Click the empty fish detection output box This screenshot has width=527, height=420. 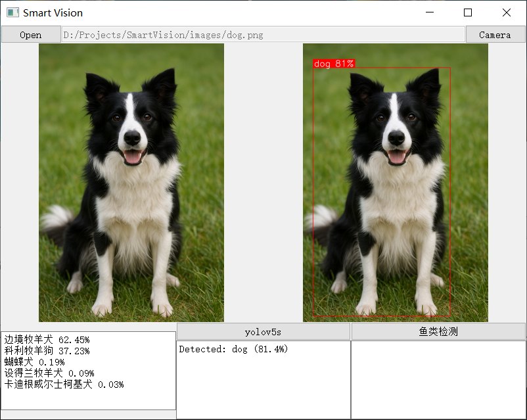(x=438, y=380)
